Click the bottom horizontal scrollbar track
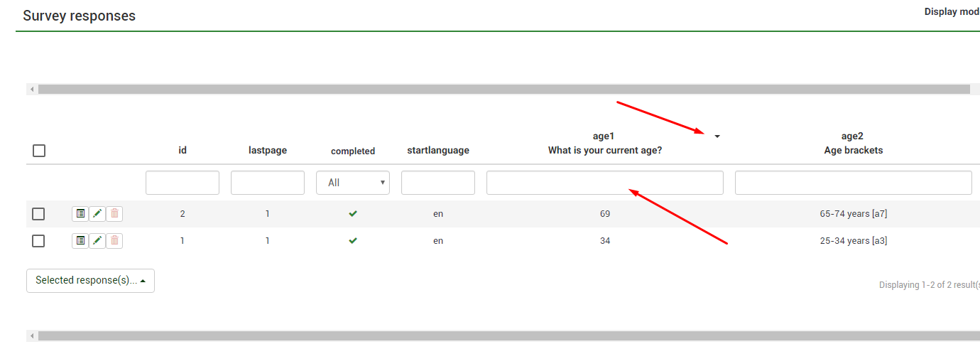Image resolution: width=980 pixels, height=354 pixels. (508, 336)
